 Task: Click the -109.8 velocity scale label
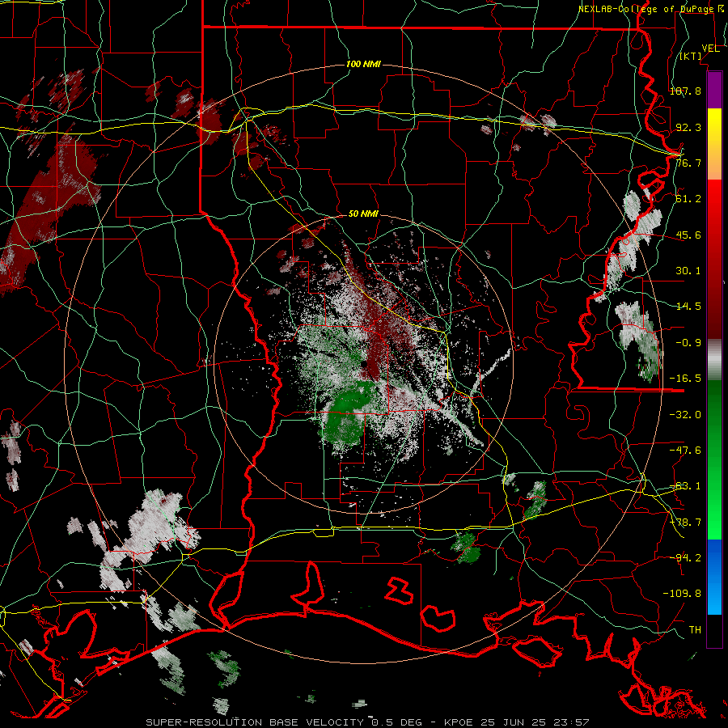point(682,594)
